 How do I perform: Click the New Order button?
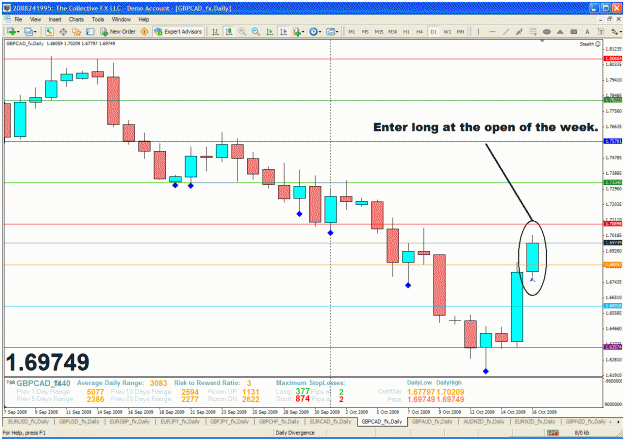click(x=118, y=31)
